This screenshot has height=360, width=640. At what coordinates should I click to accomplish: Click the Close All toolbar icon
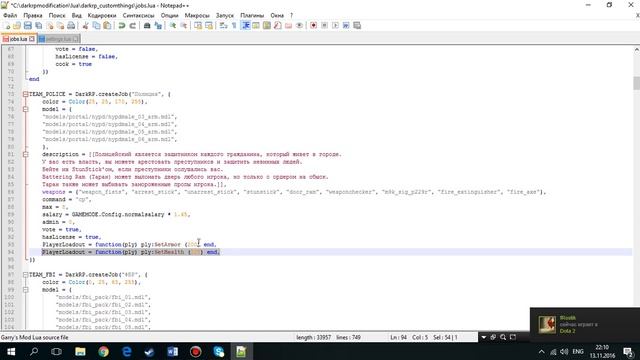point(60,26)
